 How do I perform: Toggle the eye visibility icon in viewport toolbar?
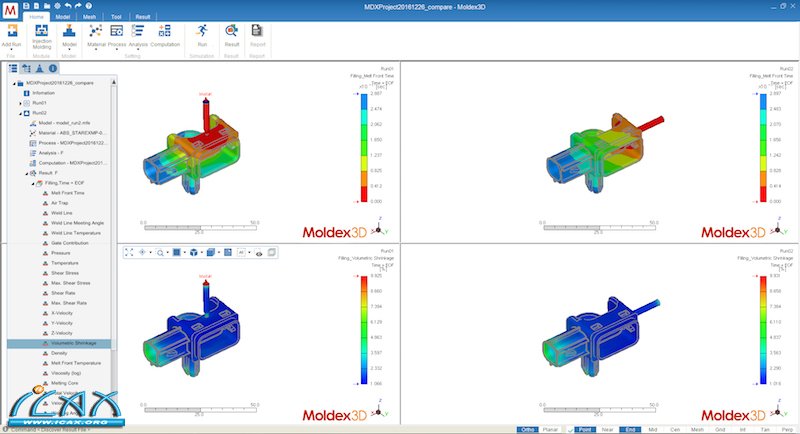pyautogui.click(x=259, y=253)
